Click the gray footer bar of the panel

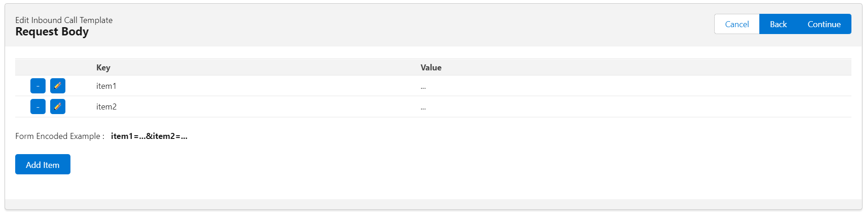point(433,204)
